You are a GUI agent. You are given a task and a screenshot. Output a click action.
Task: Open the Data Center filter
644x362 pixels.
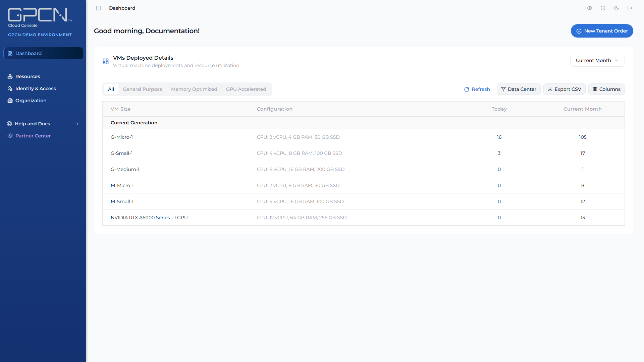[519, 89]
